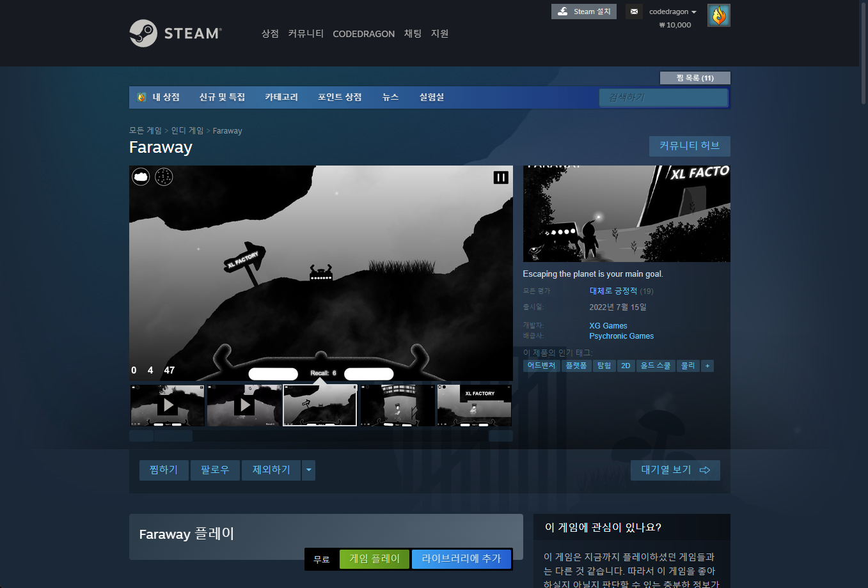The width and height of the screenshot is (868, 588).
Task: Open the 채팅 menu
Action: tap(413, 33)
